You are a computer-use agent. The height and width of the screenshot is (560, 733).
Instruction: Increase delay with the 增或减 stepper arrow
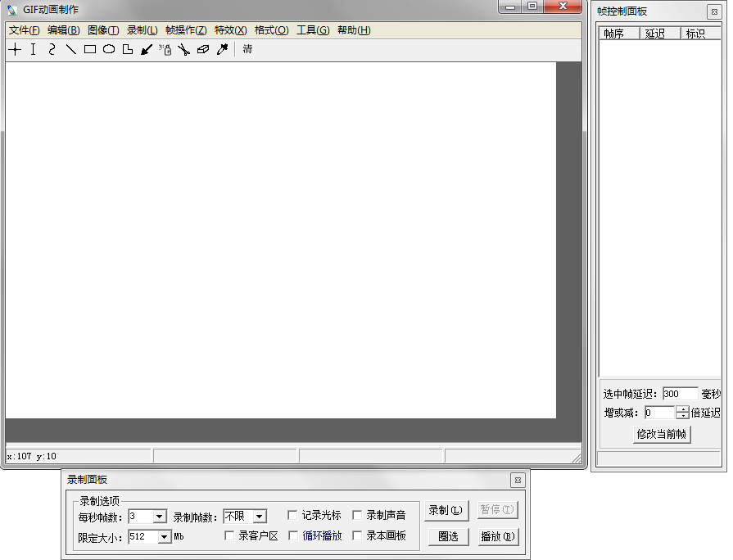click(x=681, y=409)
